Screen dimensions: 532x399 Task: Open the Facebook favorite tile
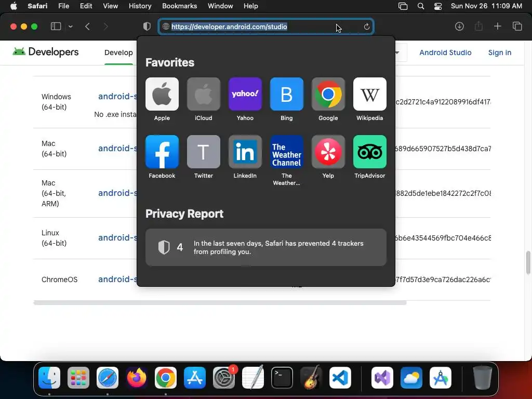pyautogui.click(x=162, y=152)
